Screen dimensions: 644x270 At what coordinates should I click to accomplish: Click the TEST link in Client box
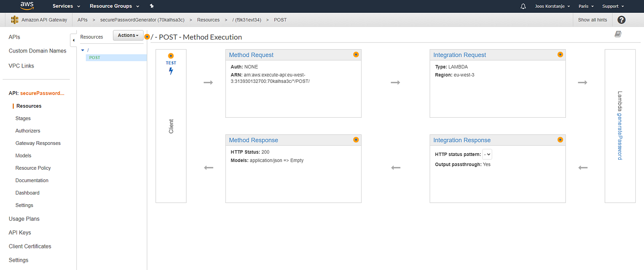[171, 63]
